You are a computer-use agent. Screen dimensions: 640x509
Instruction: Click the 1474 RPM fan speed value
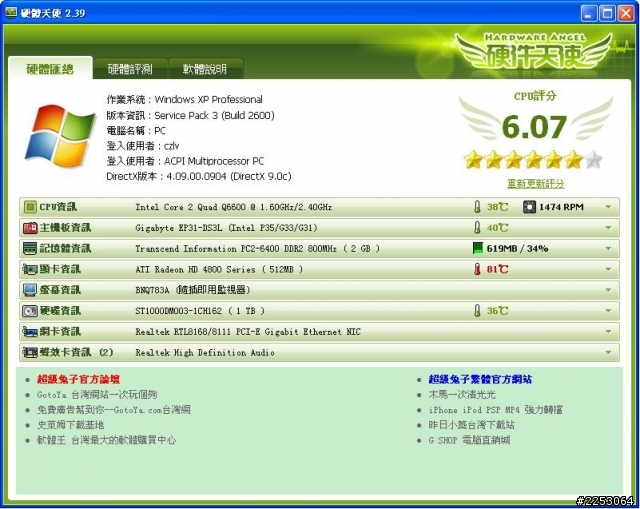point(561,207)
